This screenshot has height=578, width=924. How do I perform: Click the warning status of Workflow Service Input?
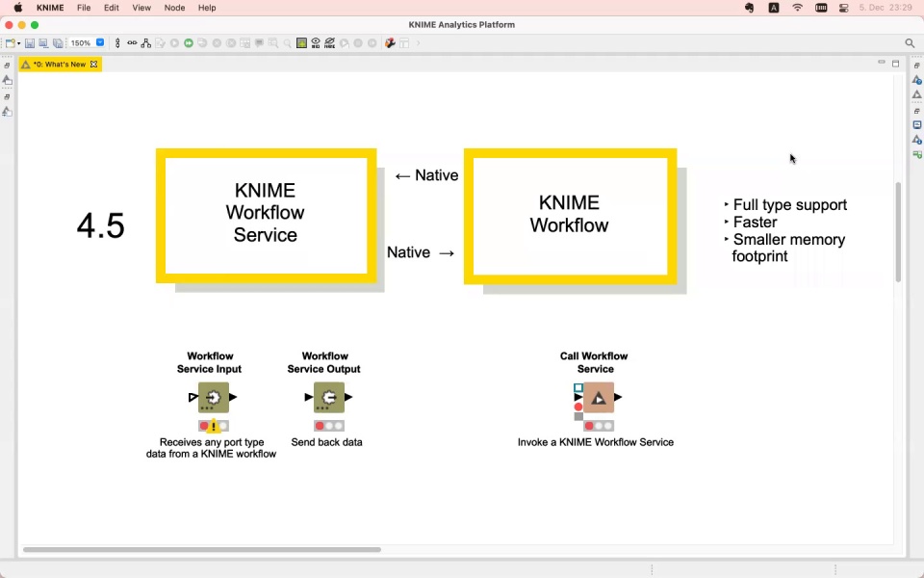point(214,426)
